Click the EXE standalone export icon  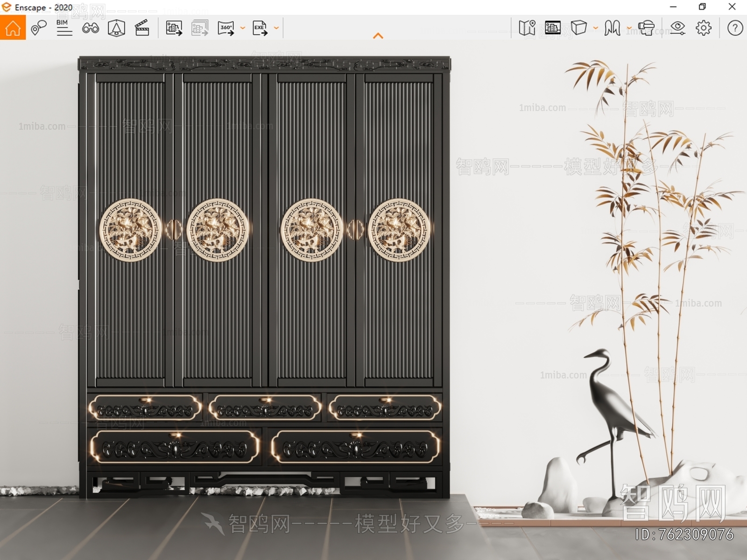(x=260, y=28)
